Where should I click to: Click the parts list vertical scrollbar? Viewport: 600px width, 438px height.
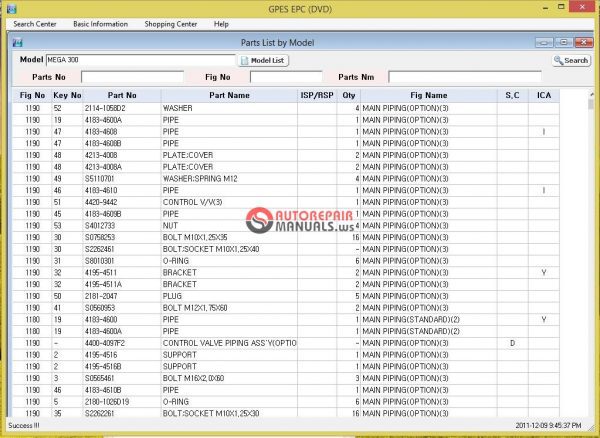pos(591,252)
